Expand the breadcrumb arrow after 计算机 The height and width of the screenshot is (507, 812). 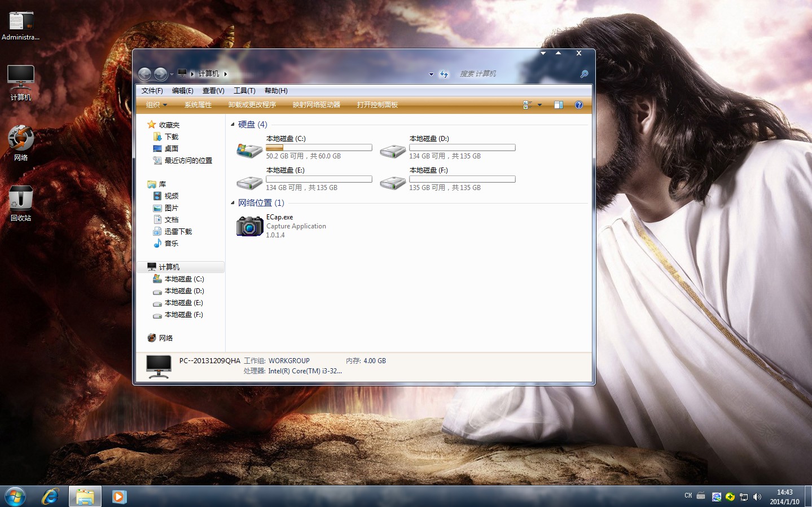coord(226,74)
